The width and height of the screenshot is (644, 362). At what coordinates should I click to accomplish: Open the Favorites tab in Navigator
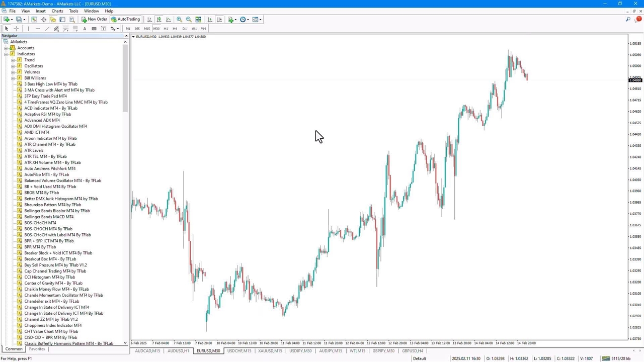[37, 349]
